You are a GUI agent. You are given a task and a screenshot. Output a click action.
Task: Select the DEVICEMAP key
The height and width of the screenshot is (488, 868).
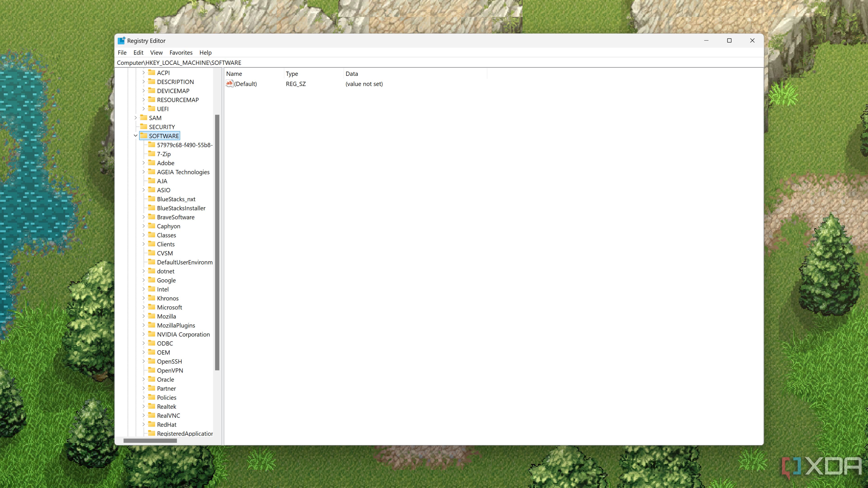tap(173, 91)
